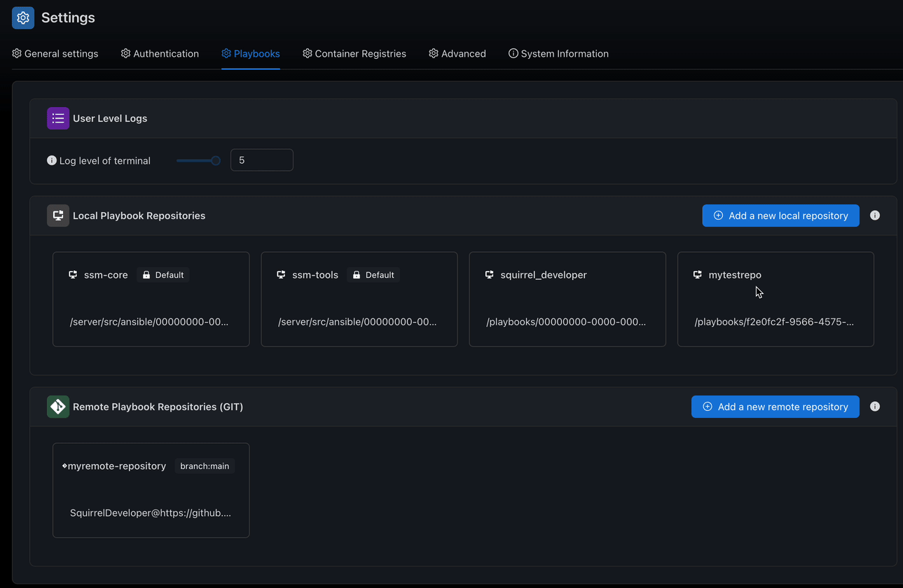Click the computer icon on ssm-tools card
The width and height of the screenshot is (903, 588).
pos(281,274)
